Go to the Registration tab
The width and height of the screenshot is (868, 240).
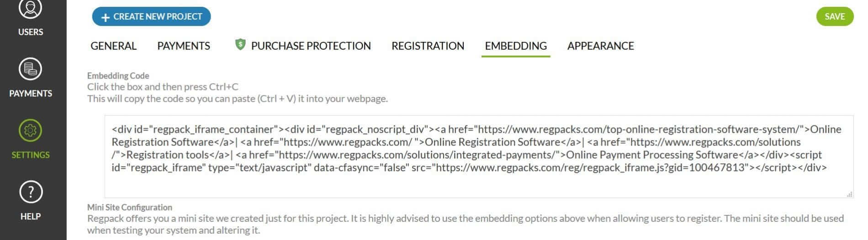(428, 46)
